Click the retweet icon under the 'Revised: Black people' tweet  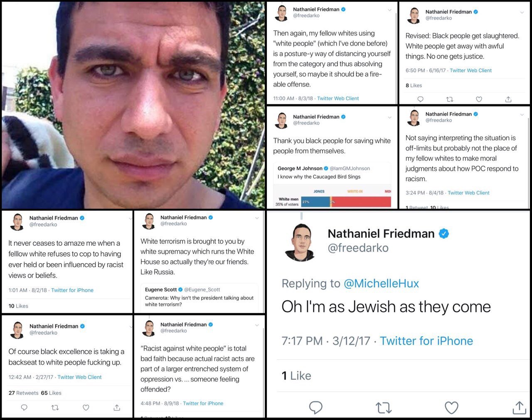point(449,99)
